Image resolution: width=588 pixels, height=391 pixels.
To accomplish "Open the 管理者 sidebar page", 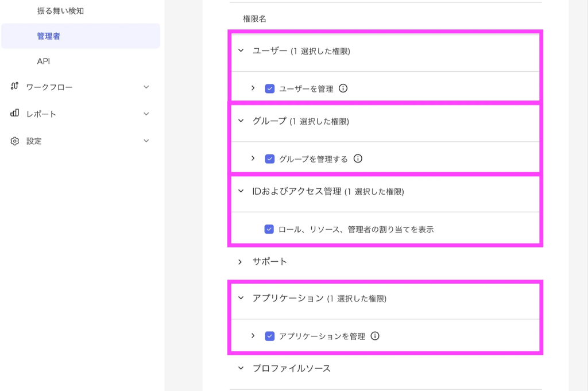I will click(49, 36).
